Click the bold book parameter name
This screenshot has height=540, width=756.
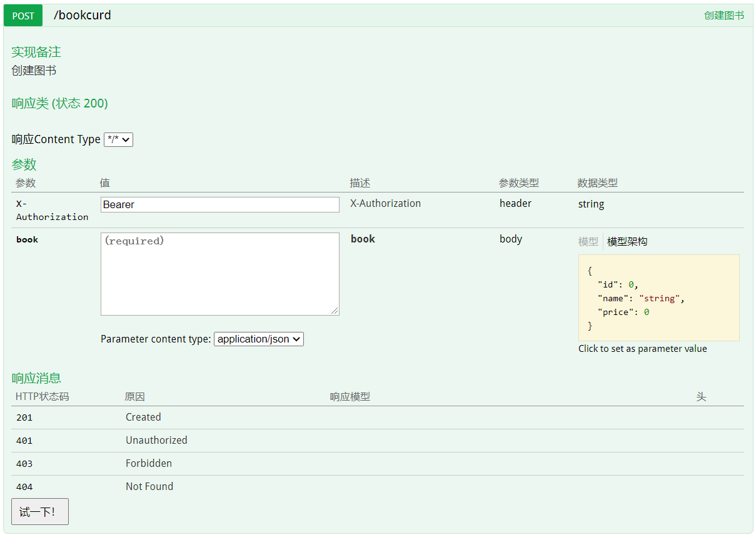(27, 239)
